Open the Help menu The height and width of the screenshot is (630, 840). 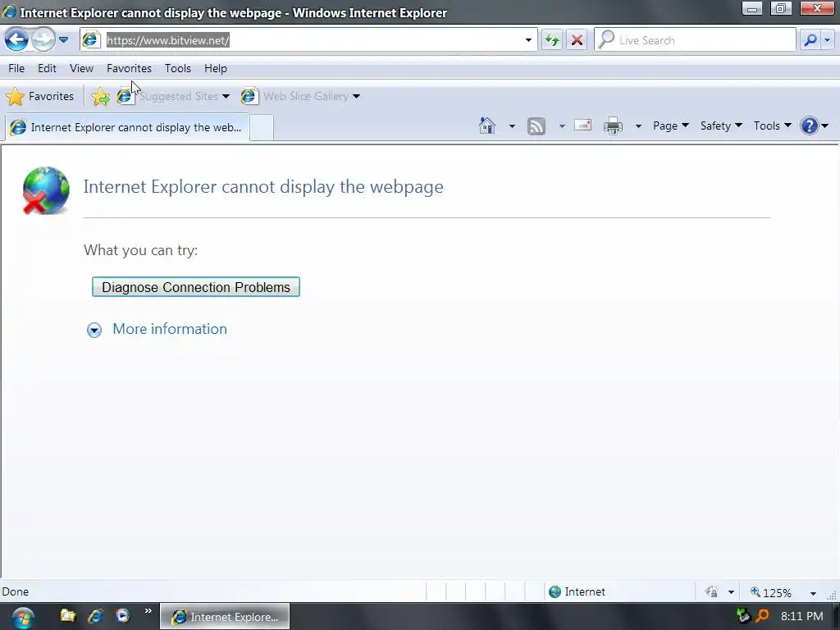pyautogui.click(x=216, y=69)
